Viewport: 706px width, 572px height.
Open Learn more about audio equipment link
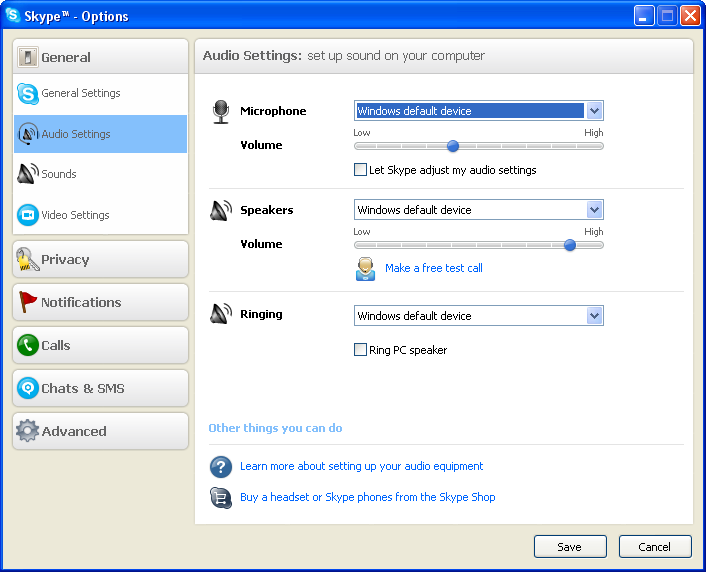coord(361,466)
